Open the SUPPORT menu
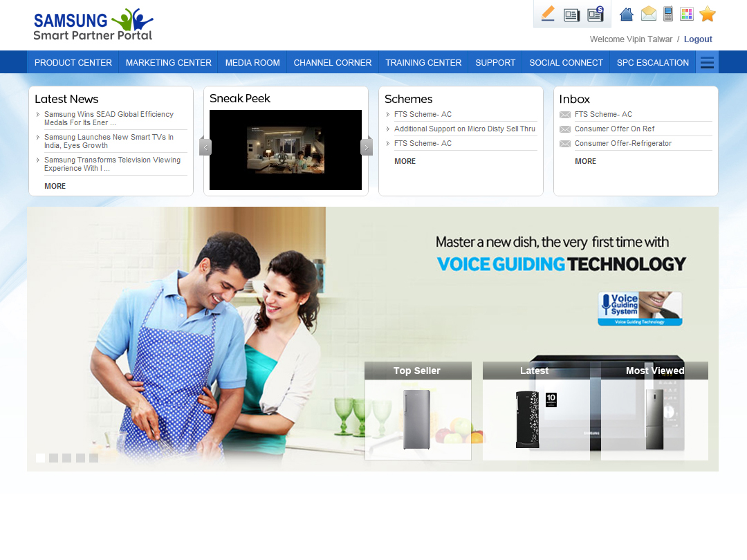This screenshot has height=560, width=747. pos(495,62)
